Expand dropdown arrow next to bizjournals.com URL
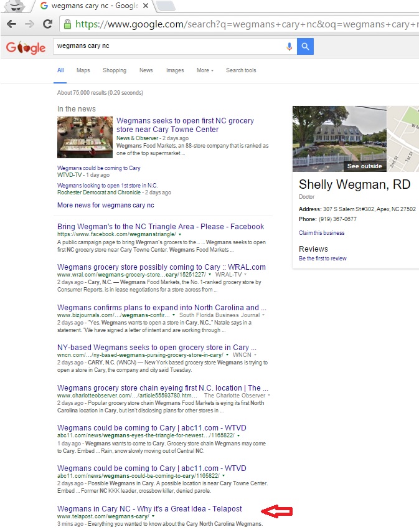This screenshot has width=419, height=532. [174, 315]
